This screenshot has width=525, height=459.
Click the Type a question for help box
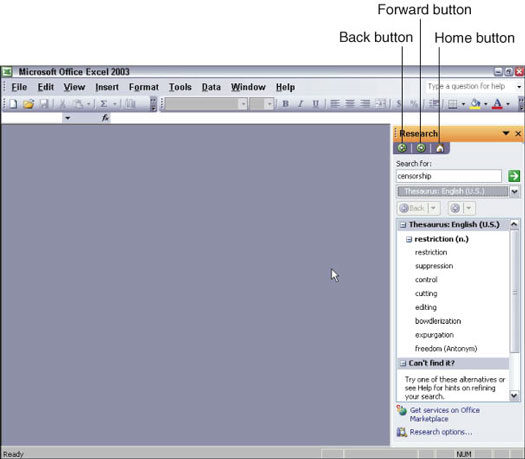[x=469, y=86]
